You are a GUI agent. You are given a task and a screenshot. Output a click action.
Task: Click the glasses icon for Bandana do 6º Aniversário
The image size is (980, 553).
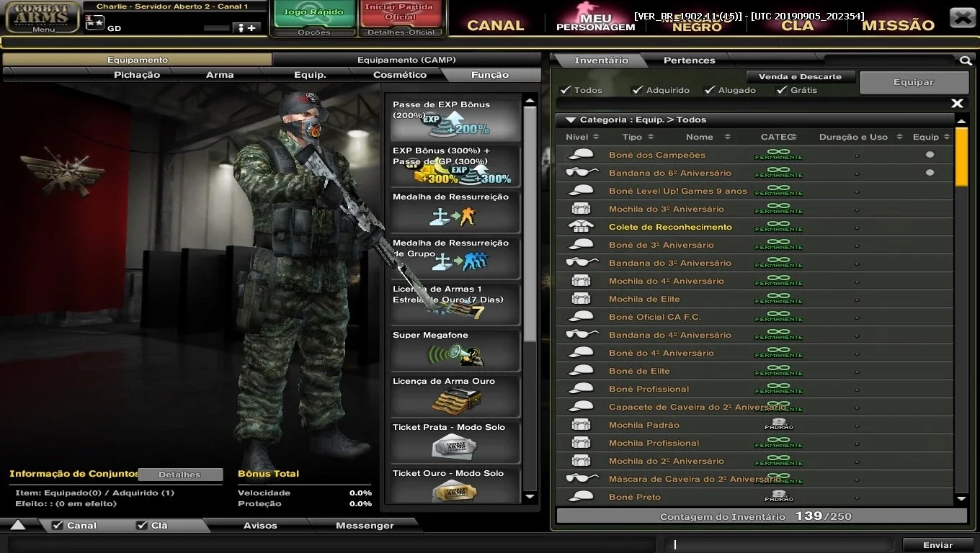pos(582,173)
